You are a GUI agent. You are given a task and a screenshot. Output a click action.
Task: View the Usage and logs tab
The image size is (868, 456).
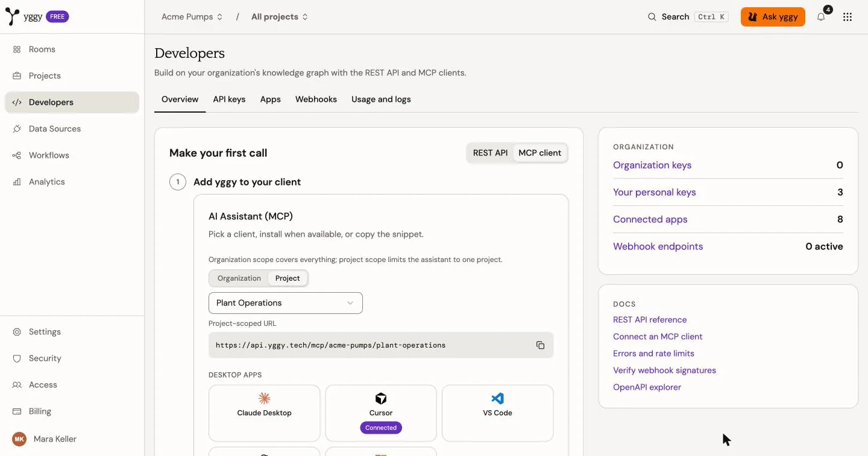pos(381,99)
